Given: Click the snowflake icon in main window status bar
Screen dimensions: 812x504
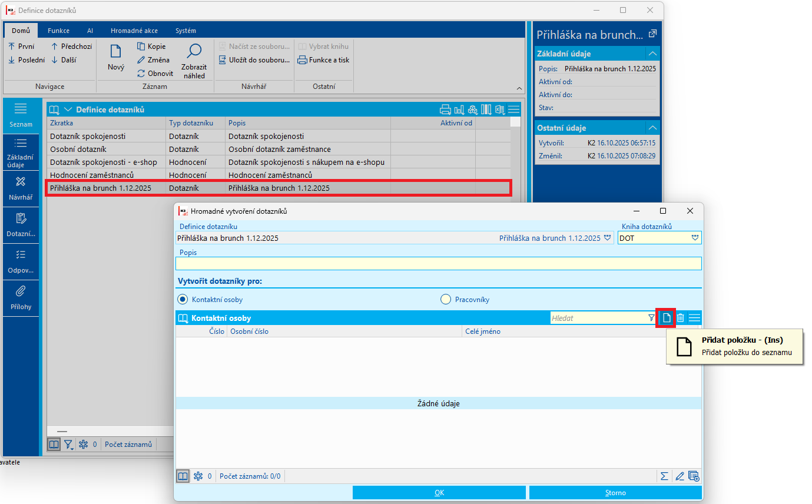Looking at the screenshot, I should [x=83, y=445].
